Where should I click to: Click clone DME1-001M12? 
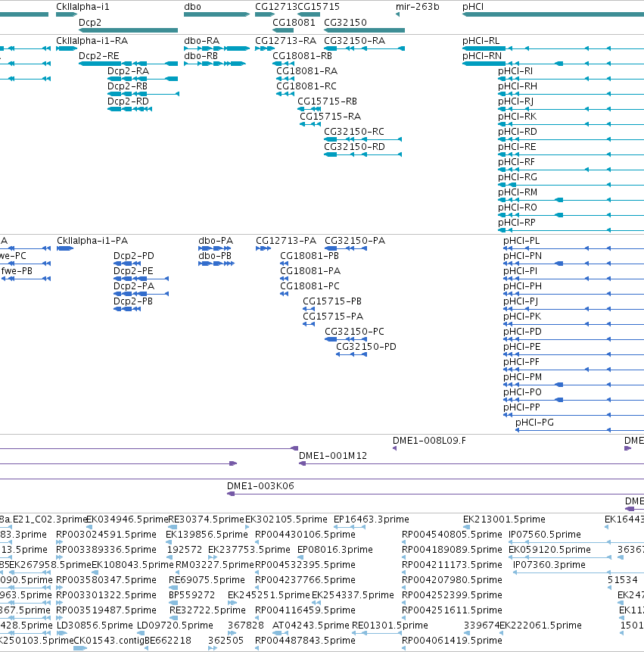(333, 456)
